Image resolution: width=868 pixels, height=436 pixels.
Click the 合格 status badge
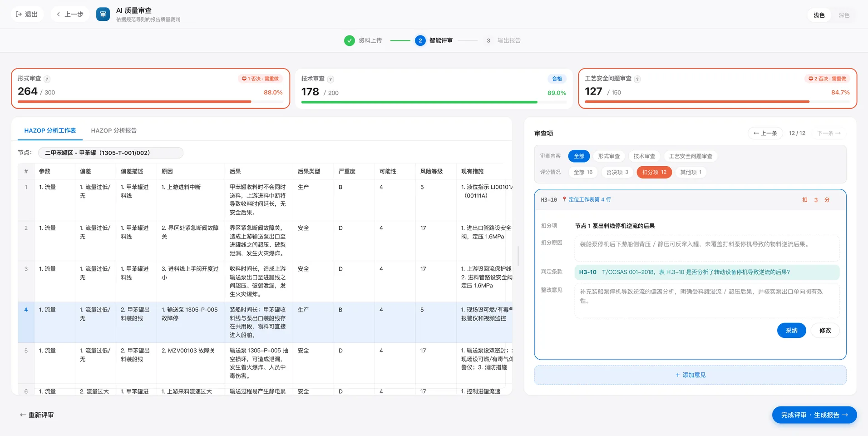tap(557, 79)
